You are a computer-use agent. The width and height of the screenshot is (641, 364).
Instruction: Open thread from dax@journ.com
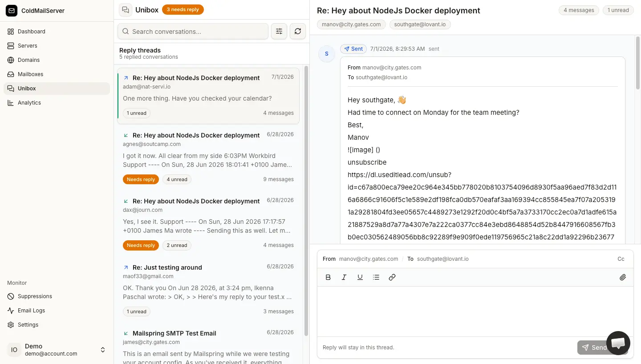tap(208, 223)
